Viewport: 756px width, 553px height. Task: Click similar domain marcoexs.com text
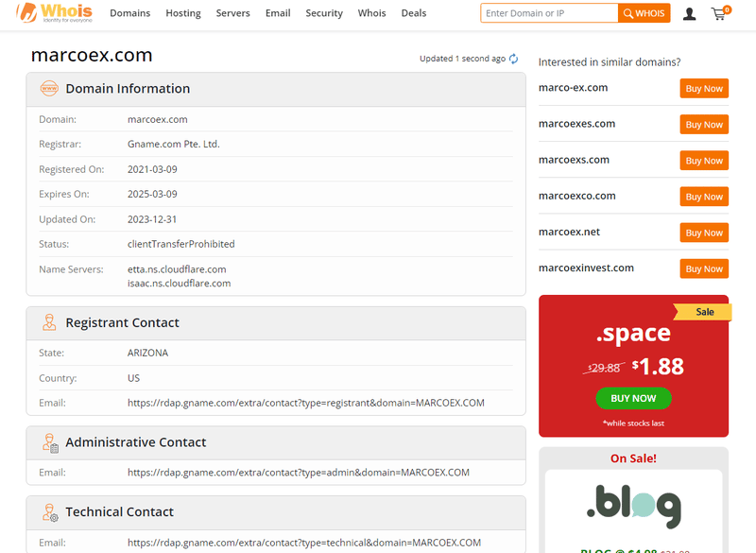tap(575, 160)
